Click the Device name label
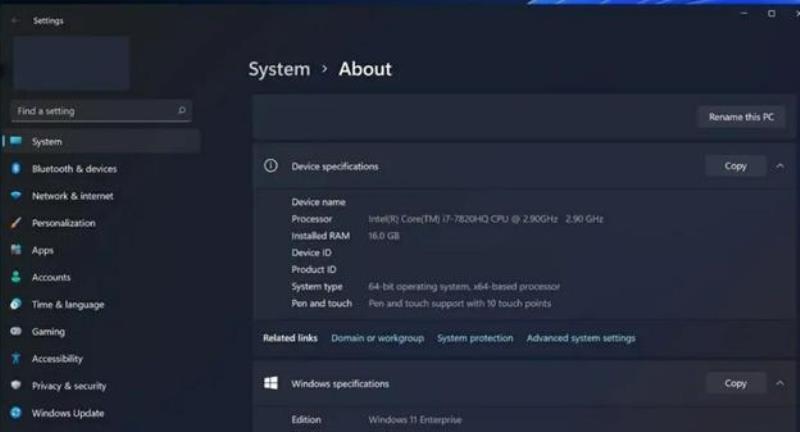Screen dimensions: 800x432 tap(318, 202)
